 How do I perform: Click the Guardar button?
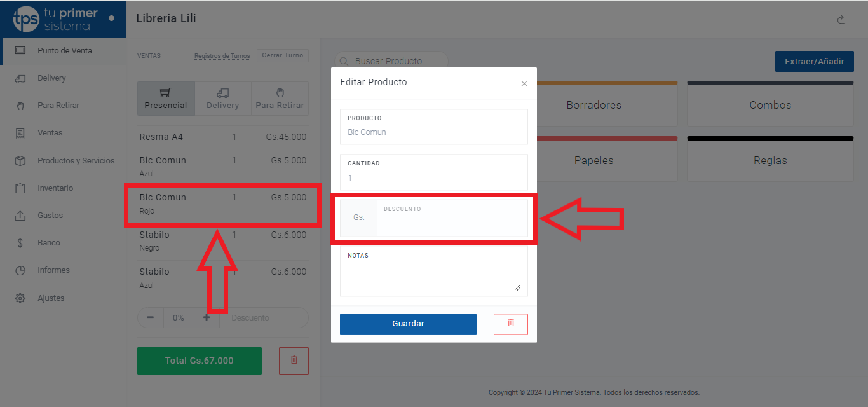[408, 324]
